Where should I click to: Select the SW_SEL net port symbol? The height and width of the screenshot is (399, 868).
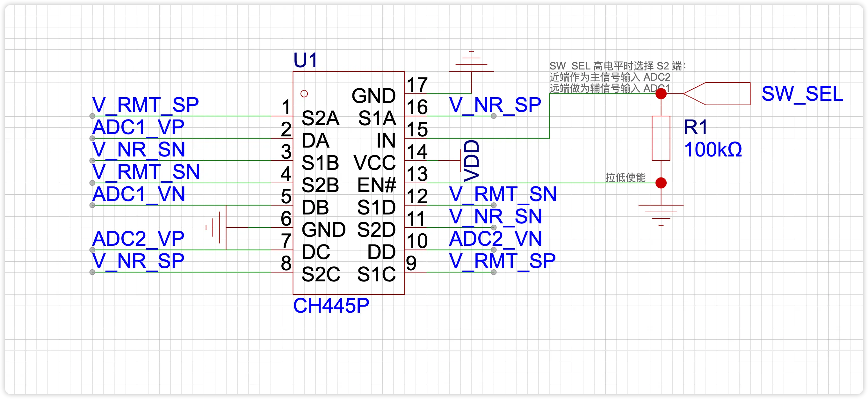click(x=717, y=93)
